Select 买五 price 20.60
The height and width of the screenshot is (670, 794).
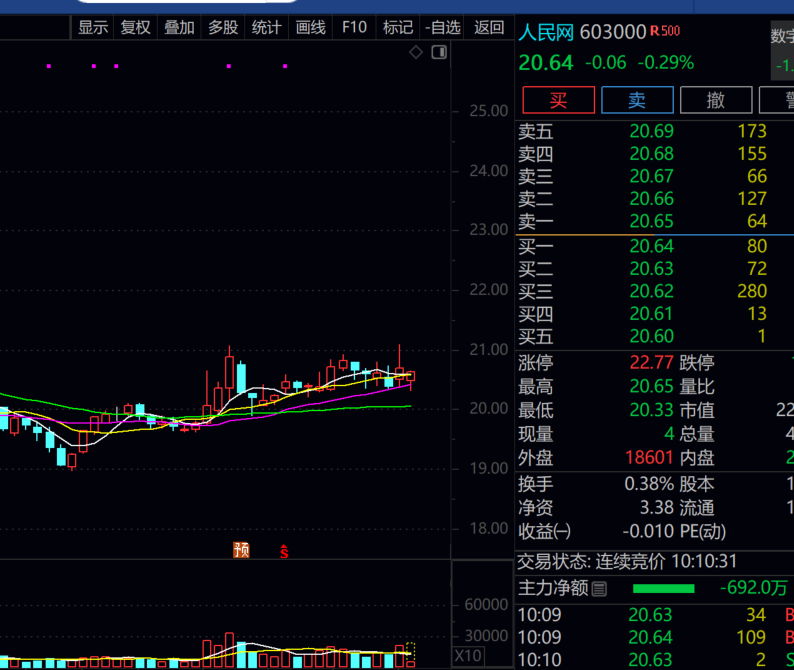pos(651,336)
